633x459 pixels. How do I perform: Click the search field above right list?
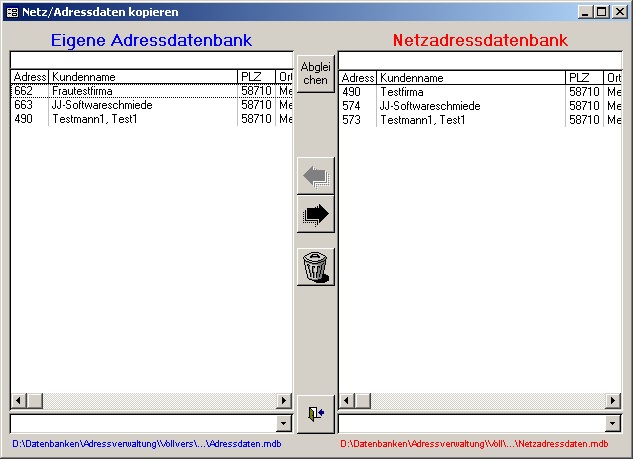(x=480, y=60)
